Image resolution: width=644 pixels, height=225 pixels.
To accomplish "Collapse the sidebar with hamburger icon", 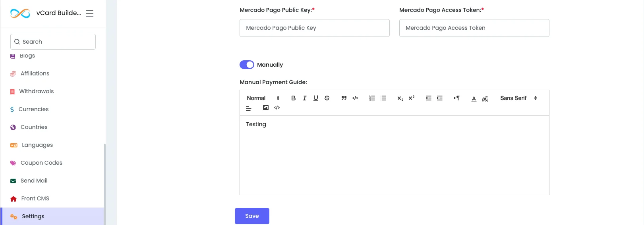I will coord(90,13).
